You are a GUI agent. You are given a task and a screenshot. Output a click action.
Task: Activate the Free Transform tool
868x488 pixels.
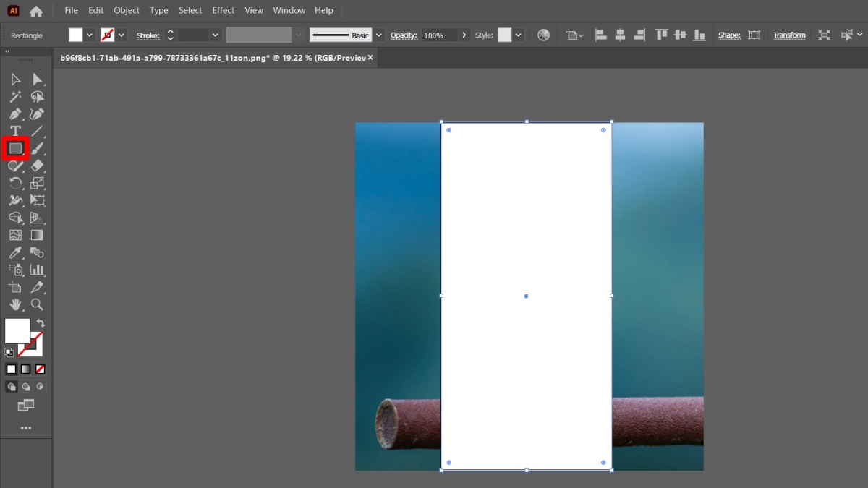coord(38,200)
